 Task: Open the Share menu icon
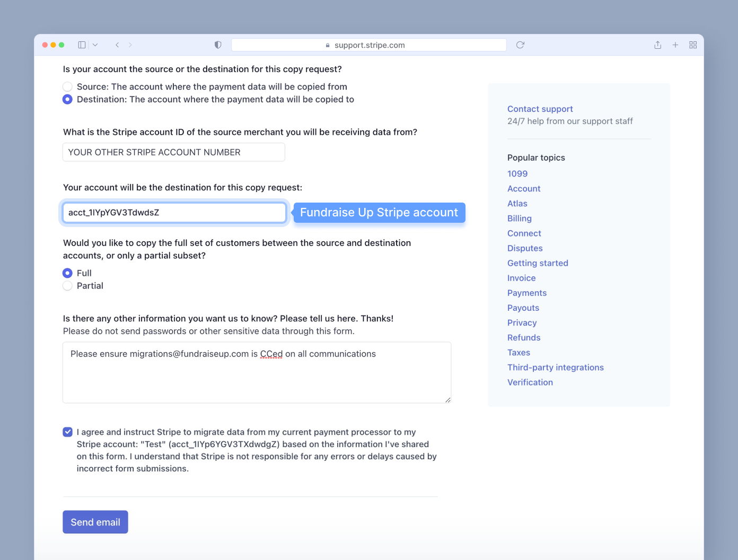[x=657, y=45]
